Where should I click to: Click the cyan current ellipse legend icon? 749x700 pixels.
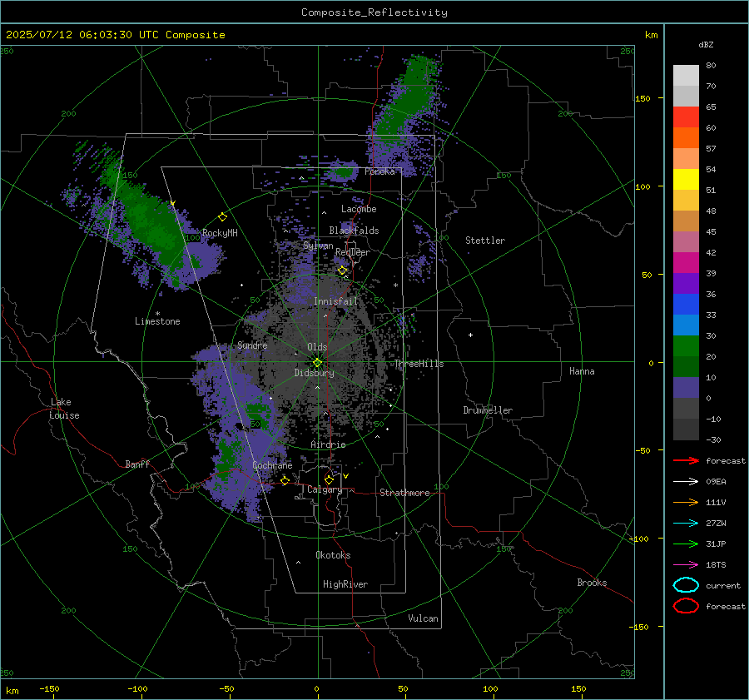[x=686, y=585]
